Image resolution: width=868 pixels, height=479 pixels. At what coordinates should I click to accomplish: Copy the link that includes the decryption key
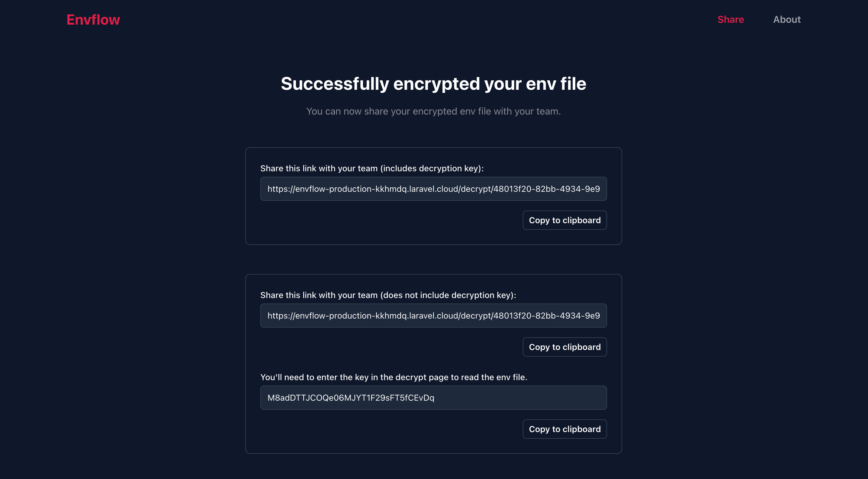coord(564,220)
